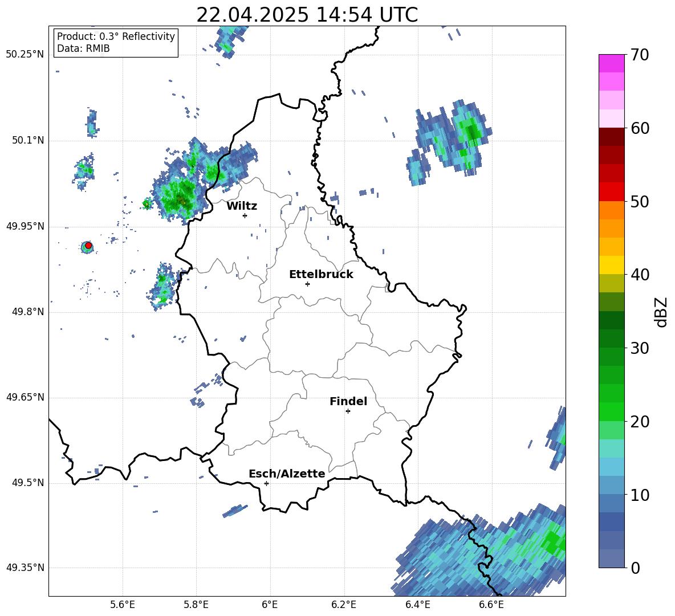Viewport: 675px width, 616px height.
Task: Click the colorbar tick value 70
Action: (640, 55)
